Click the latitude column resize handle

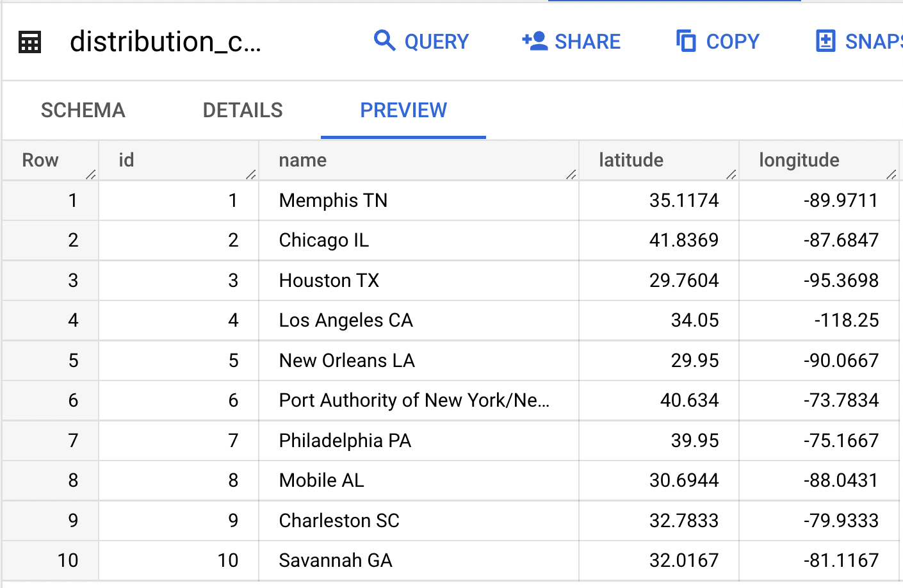pyautogui.click(x=731, y=174)
